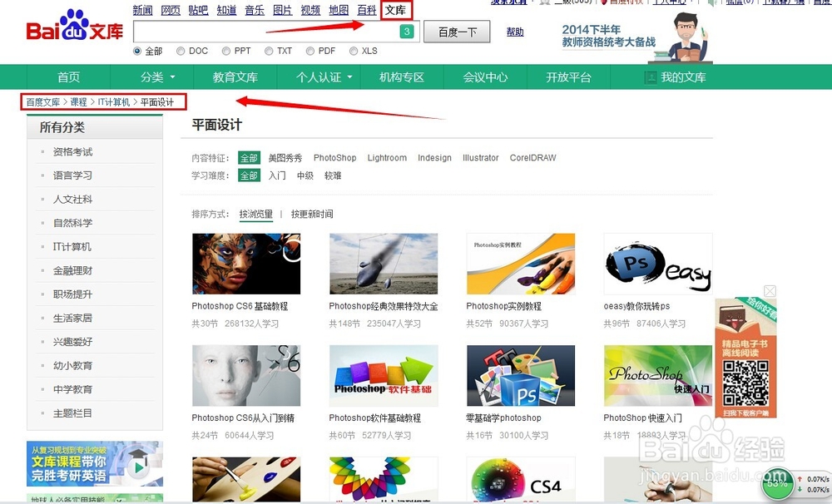Viewport: 832px width, 504px height.
Task: Click the QR code in e-book ad
Action: (745, 383)
